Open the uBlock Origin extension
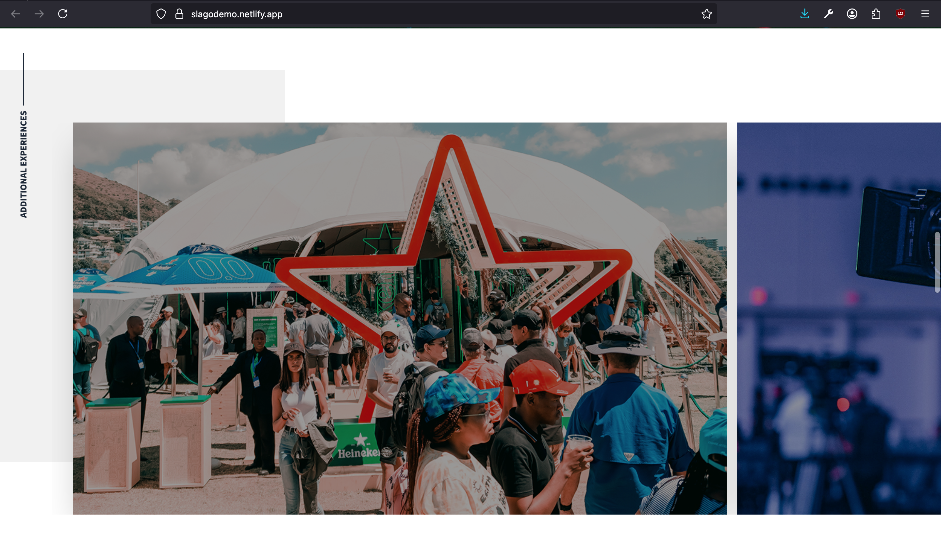Screen dimensions: 941x560 (x=900, y=14)
